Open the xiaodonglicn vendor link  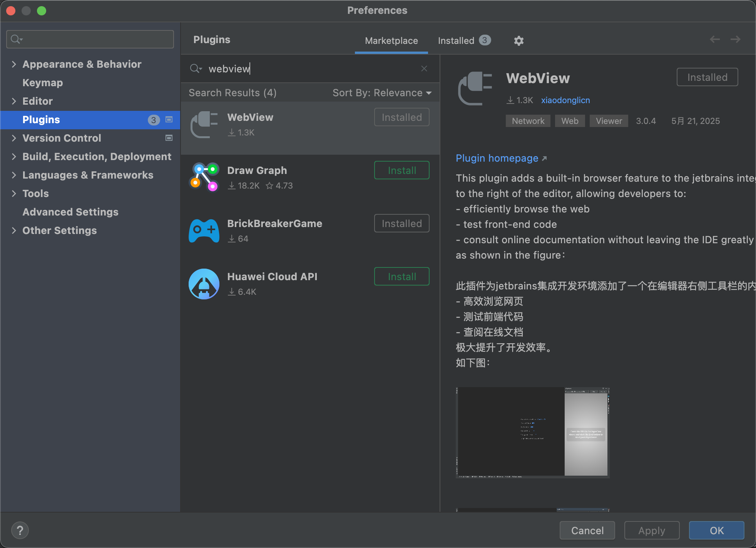(565, 100)
